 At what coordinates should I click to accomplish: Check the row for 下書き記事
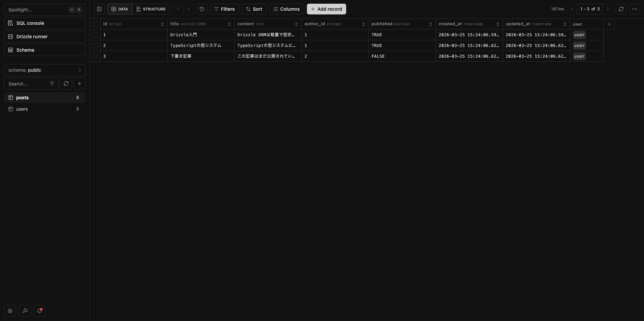pos(95,56)
